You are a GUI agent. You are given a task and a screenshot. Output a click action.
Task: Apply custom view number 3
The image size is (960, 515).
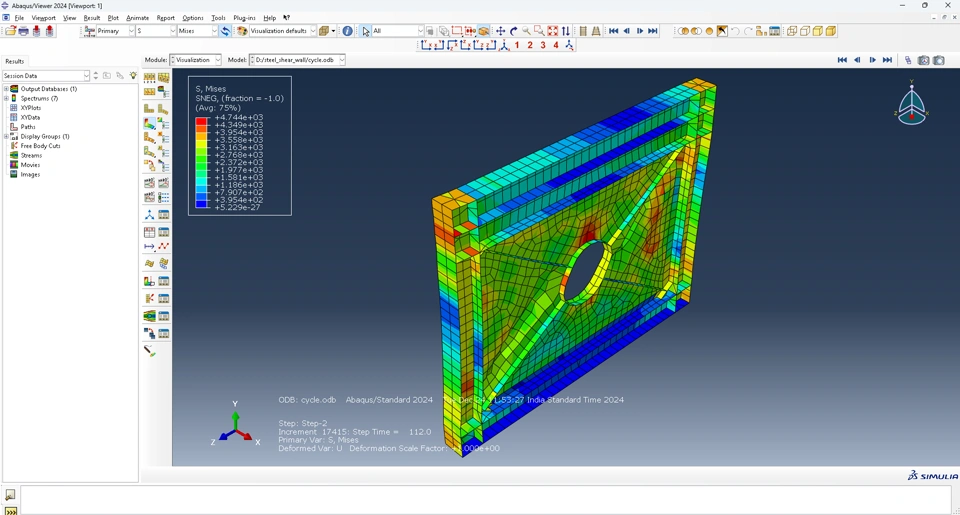pos(543,45)
